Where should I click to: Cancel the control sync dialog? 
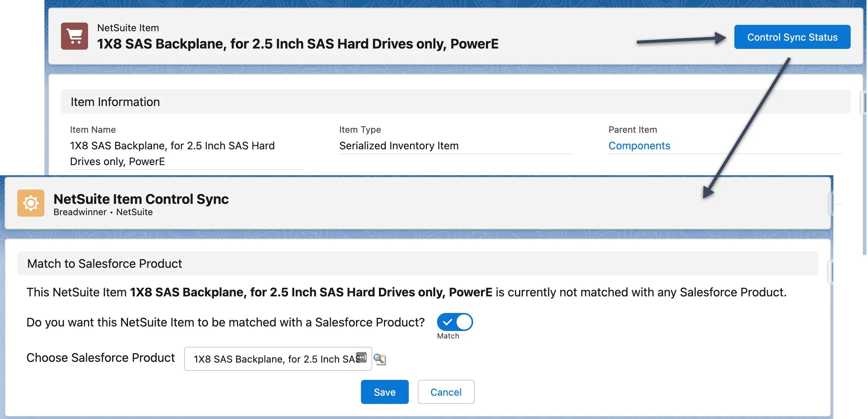pos(446,392)
